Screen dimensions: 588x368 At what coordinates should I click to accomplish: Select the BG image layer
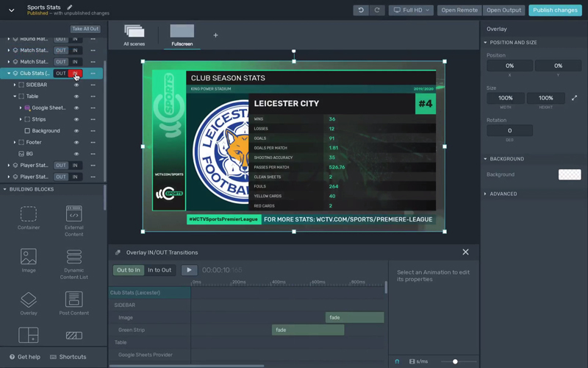[29, 154]
